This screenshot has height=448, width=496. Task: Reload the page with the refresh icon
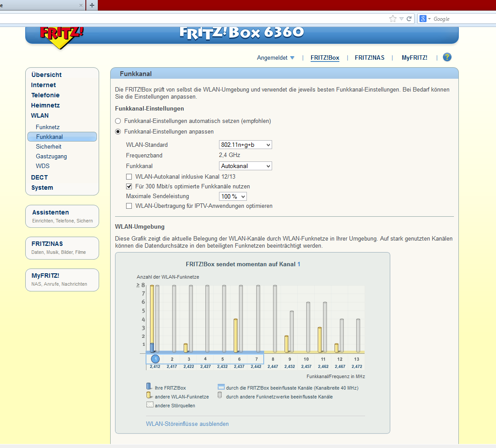click(x=409, y=19)
